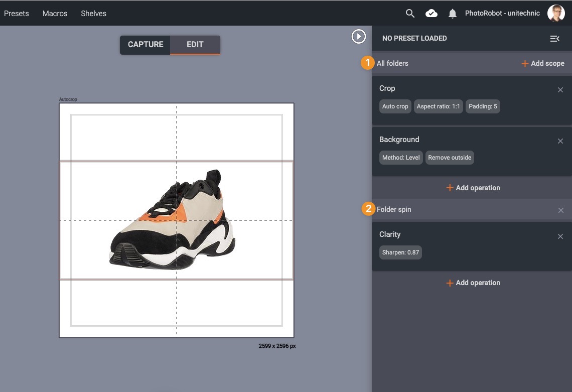Open the Method: Level selector under Background
This screenshot has height=392, width=572.
pos(400,157)
